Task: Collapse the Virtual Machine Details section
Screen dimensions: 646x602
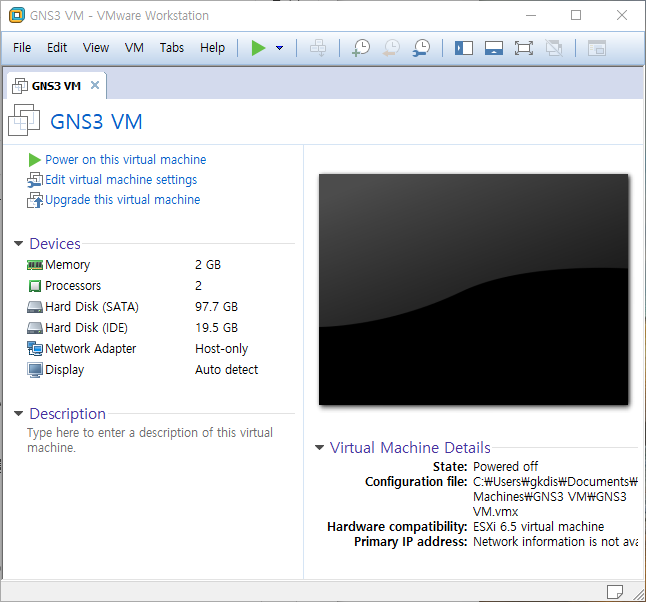Action: [x=319, y=447]
